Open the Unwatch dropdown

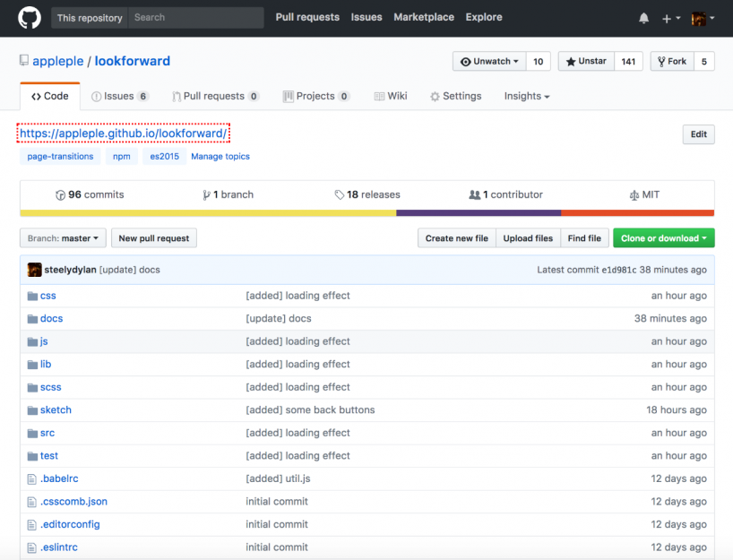tap(488, 62)
